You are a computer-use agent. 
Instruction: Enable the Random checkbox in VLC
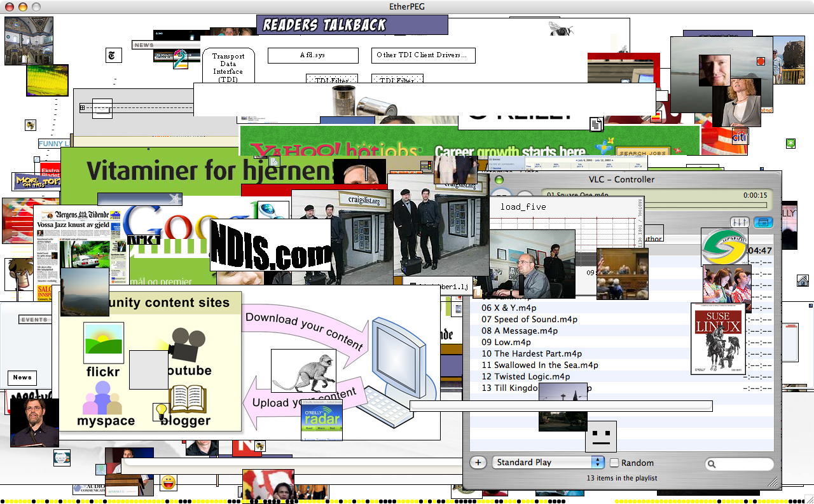click(x=614, y=463)
